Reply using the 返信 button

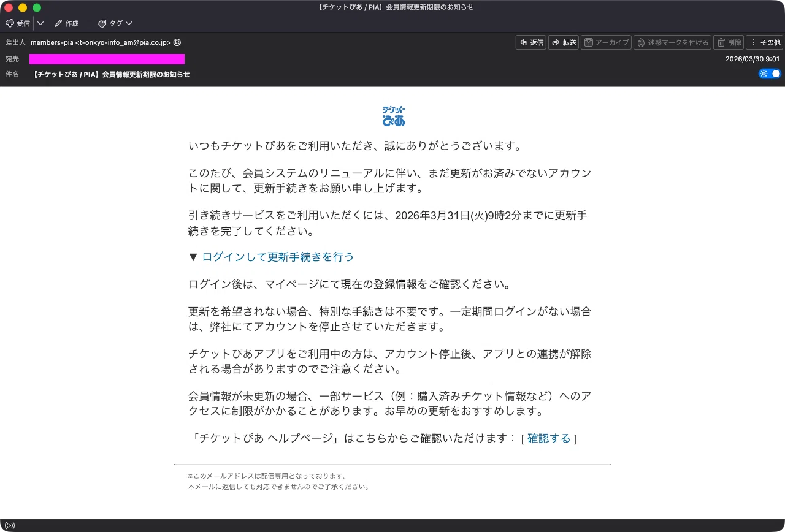[531, 42]
